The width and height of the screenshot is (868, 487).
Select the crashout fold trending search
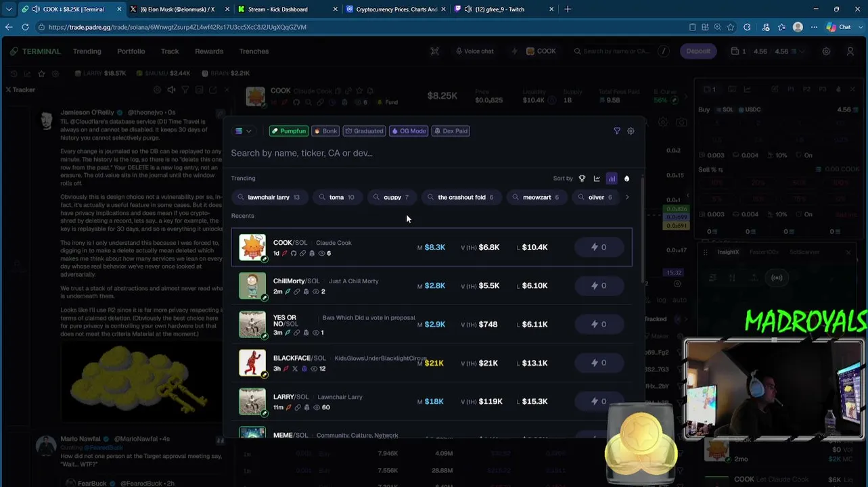462,198
